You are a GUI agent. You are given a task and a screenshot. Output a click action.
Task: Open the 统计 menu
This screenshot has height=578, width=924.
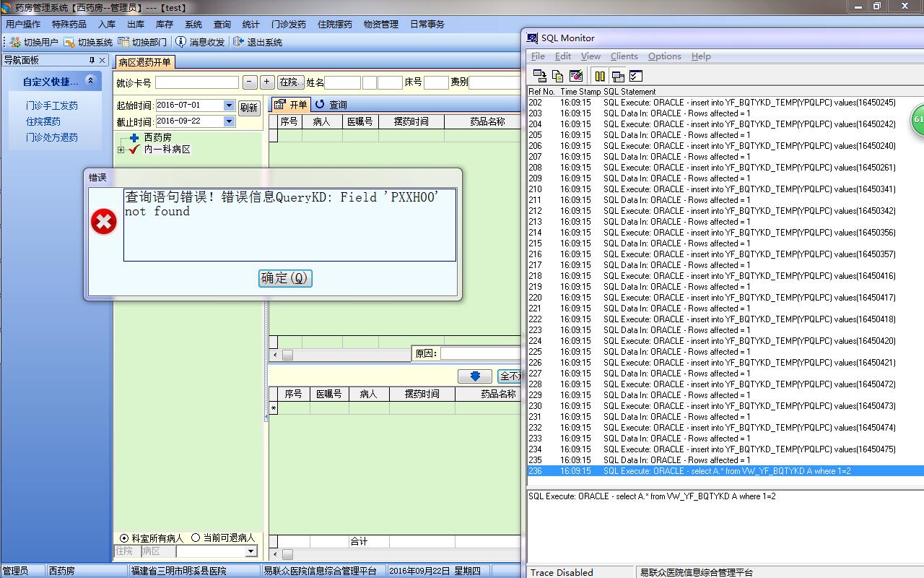point(251,24)
